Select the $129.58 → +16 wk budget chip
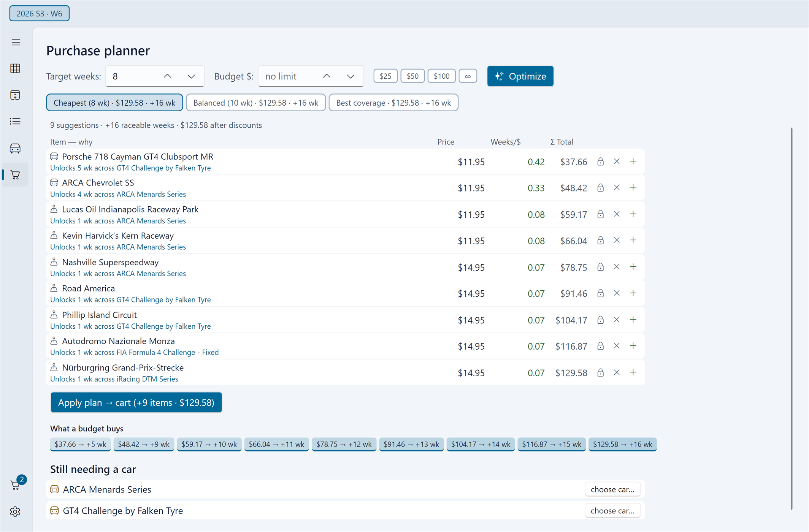809x532 pixels. [x=623, y=444]
